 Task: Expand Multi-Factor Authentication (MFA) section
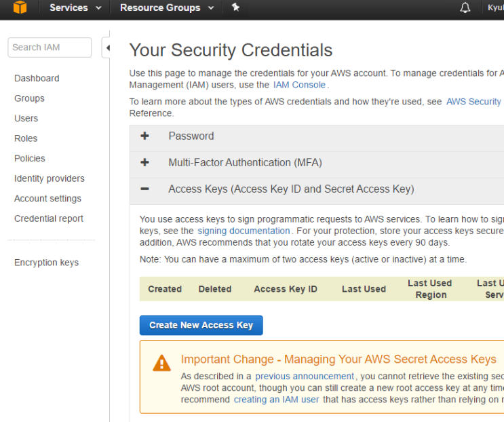(x=144, y=163)
